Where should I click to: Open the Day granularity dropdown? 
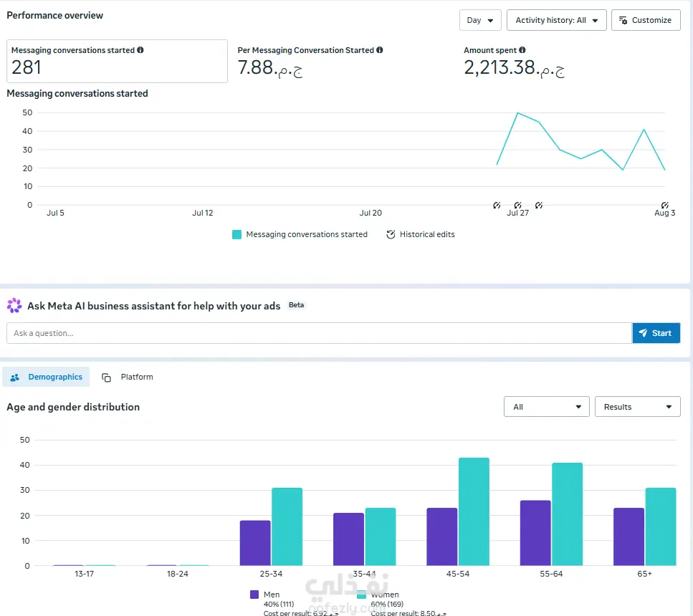tap(480, 20)
